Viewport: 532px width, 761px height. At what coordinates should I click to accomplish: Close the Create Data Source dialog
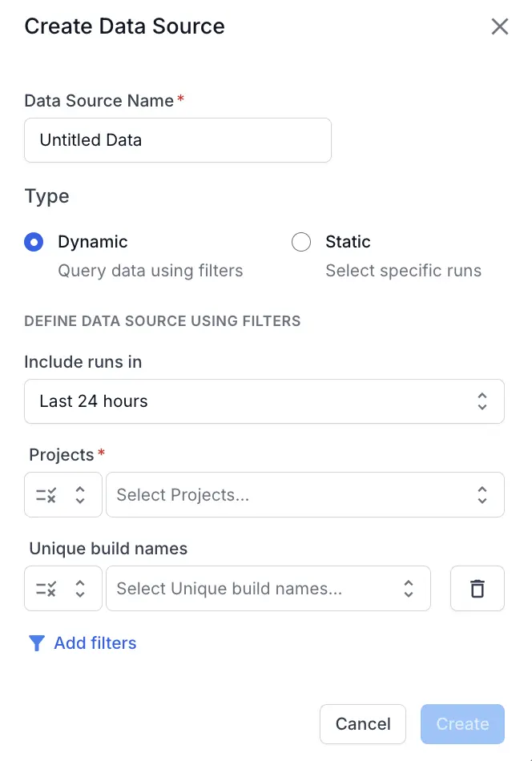[x=500, y=26]
